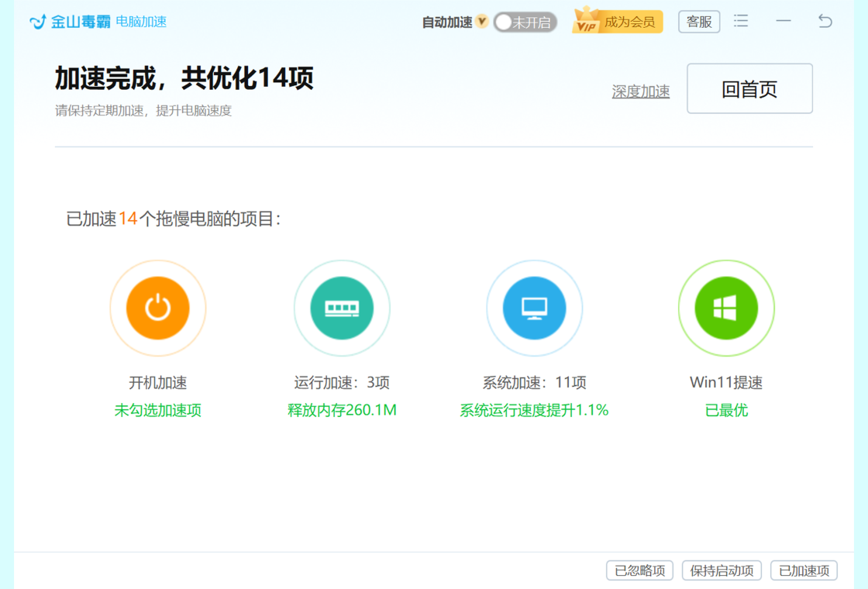868x589 pixels.
Task: Switch to the 已忽略项 list
Action: [x=639, y=571]
